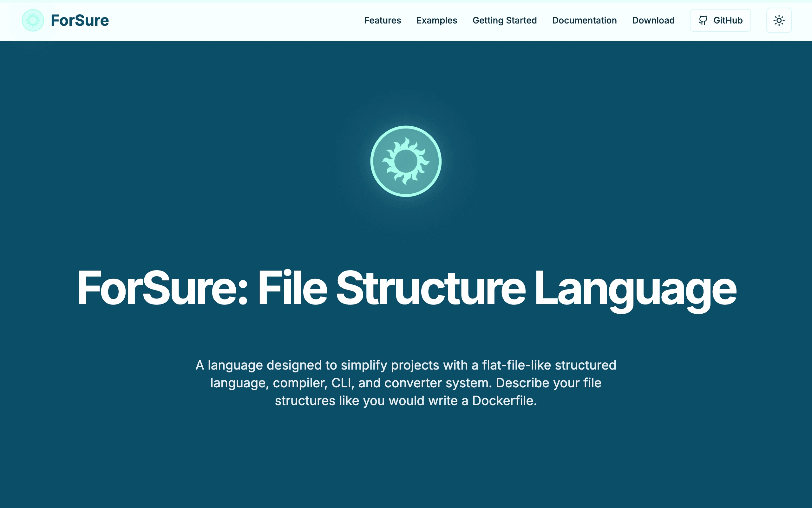The width and height of the screenshot is (812, 508).
Task: Click the ForSure brand name in header
Action: tap(80, 21)
